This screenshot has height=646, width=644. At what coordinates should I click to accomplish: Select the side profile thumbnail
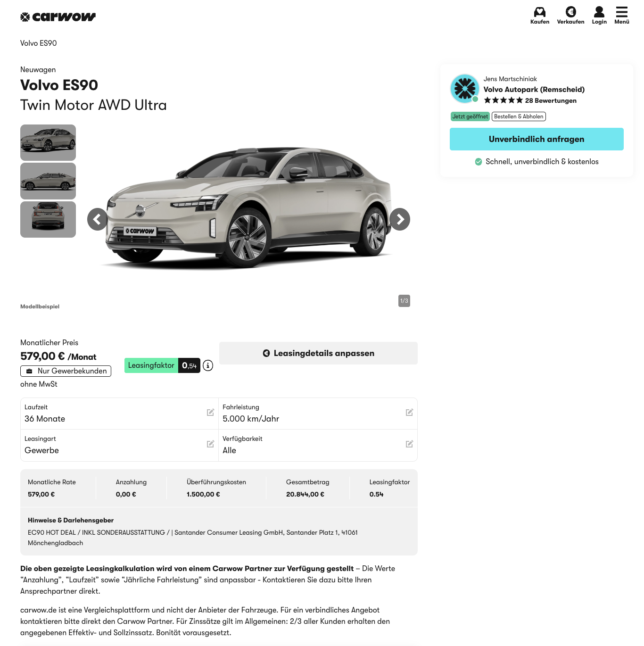[x=48, y=181]
